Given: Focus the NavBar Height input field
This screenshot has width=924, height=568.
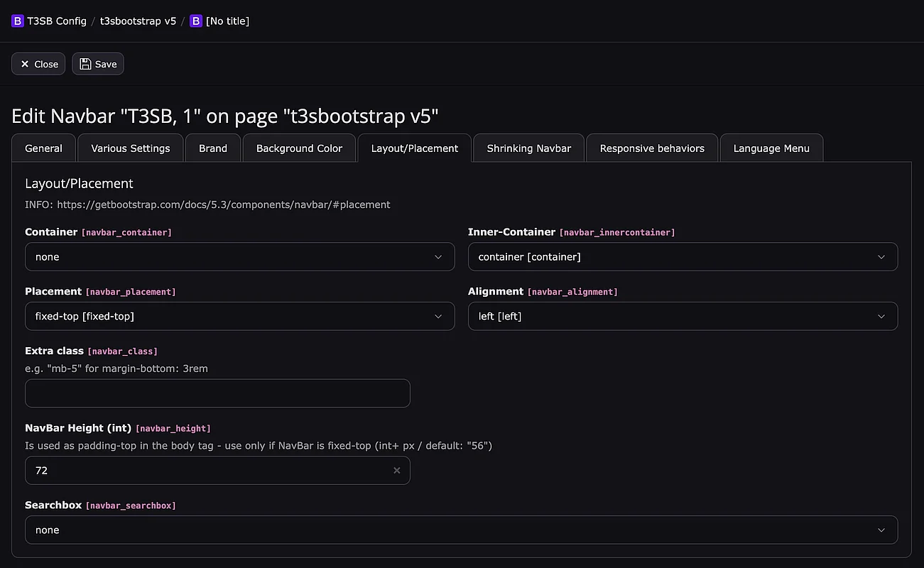Looking at the screenshot, I should tap(206, 471).
